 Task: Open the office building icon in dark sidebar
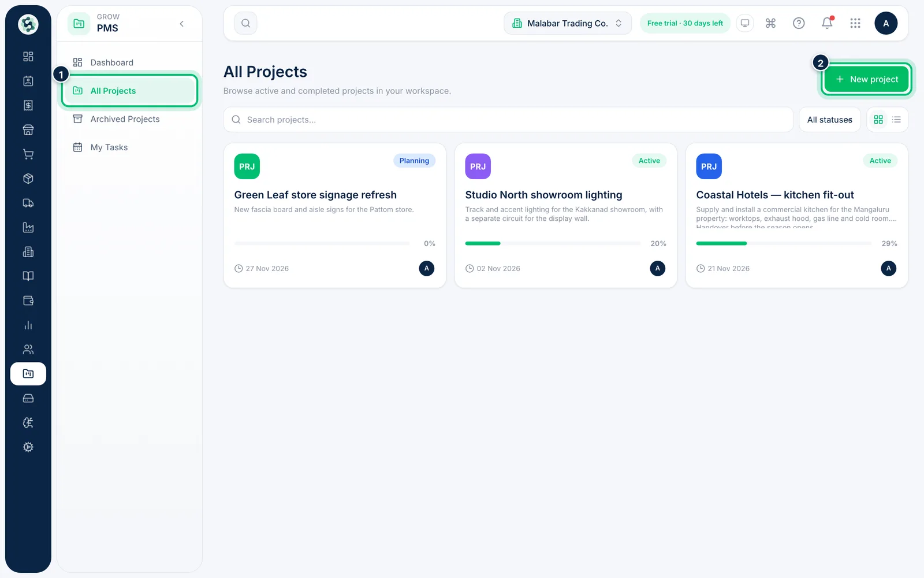tap(28, 252)
